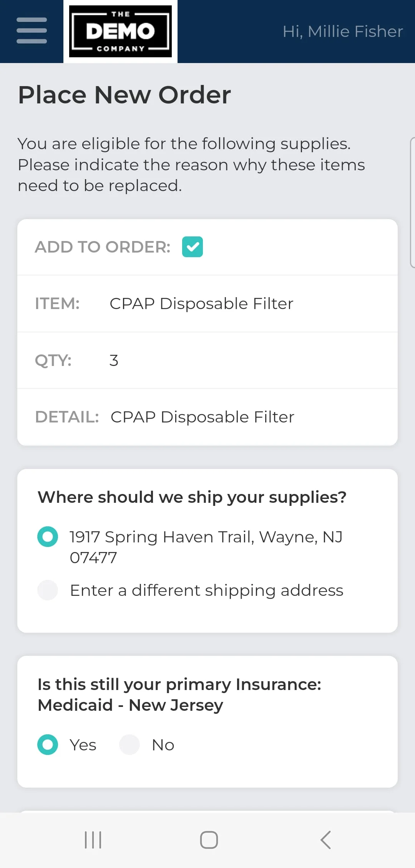Click the QTY value 3
The height and width of the screenshot is (868, 415).
coord(114,361)
